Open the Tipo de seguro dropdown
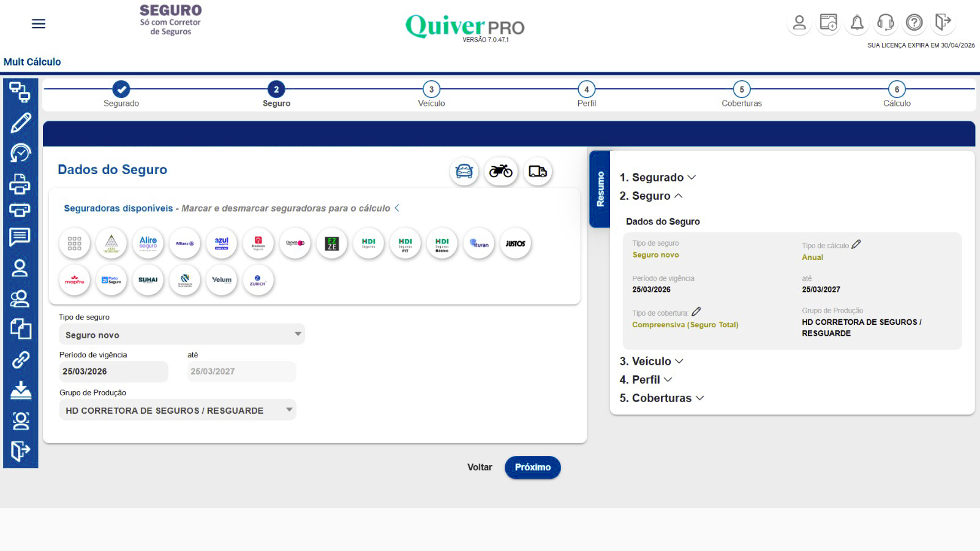The width and height of the screenshot is (980, 551). click(x=181, y=335)
